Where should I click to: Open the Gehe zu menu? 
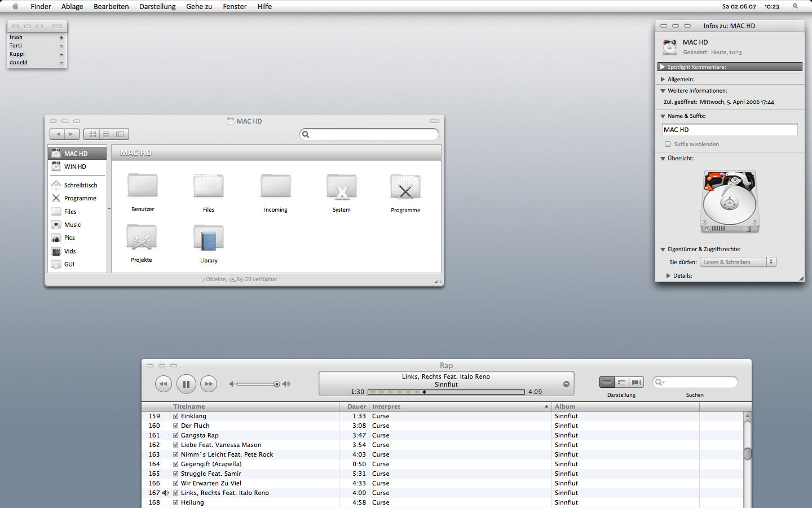click(x=199, y=6)
